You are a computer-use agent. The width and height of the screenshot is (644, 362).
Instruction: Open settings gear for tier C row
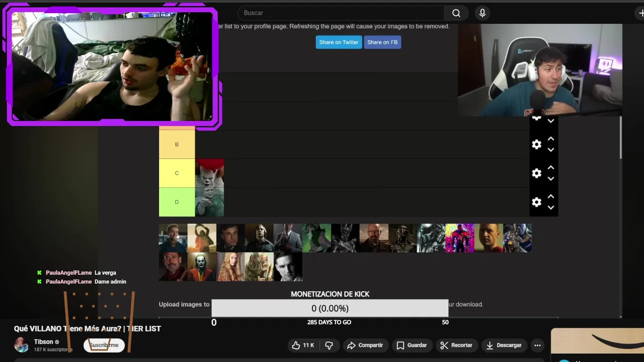point(537,173)
